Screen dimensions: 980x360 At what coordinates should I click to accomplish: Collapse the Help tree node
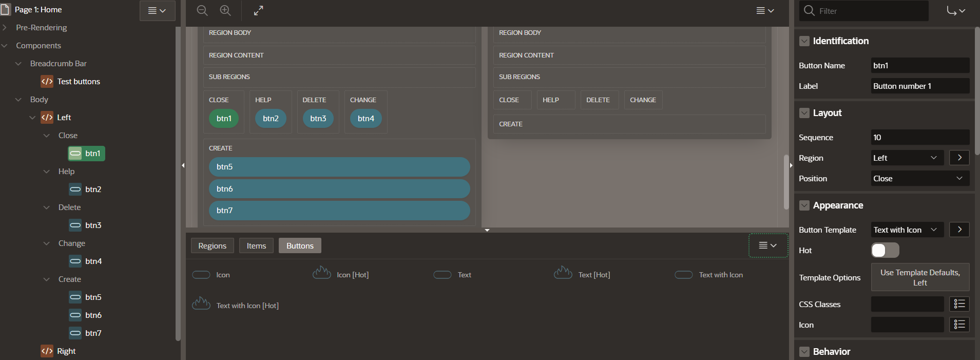click(x=47, y=171)
